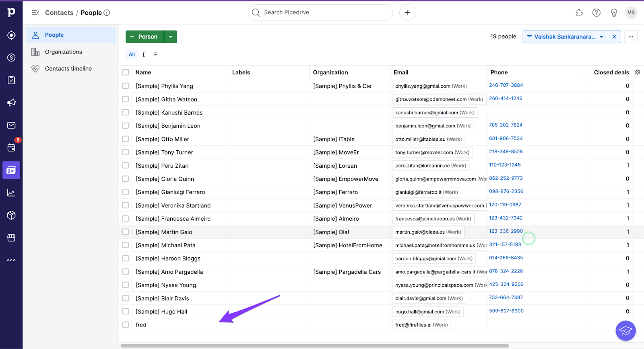Expand the Person button dropdown arrow
644x349 pixels.
tap(171, 37)
